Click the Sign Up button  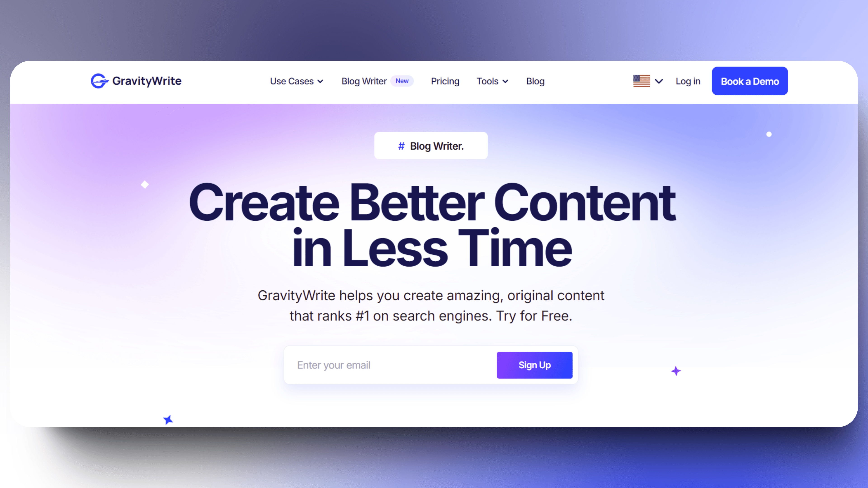pyautogui.click(x=533, y=365)
